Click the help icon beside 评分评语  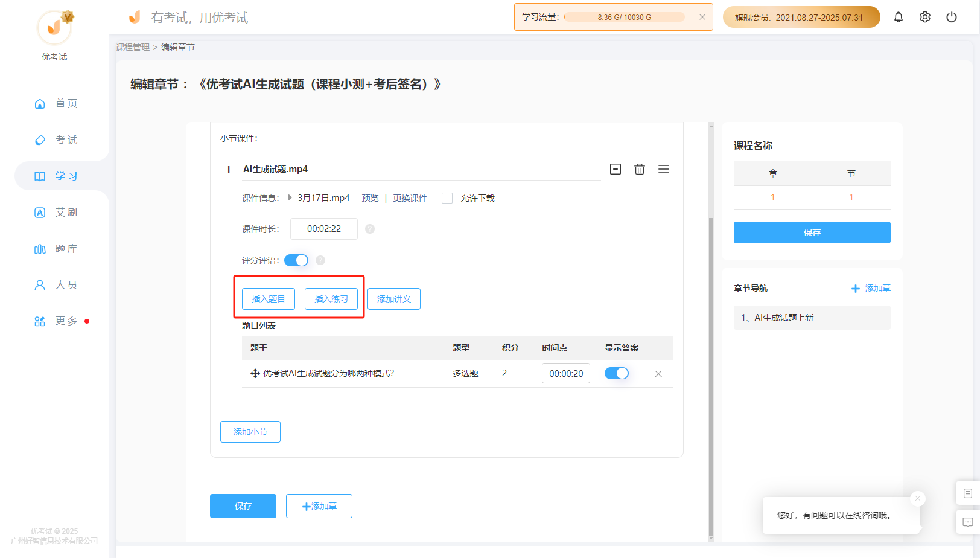(x=320, y=260)
